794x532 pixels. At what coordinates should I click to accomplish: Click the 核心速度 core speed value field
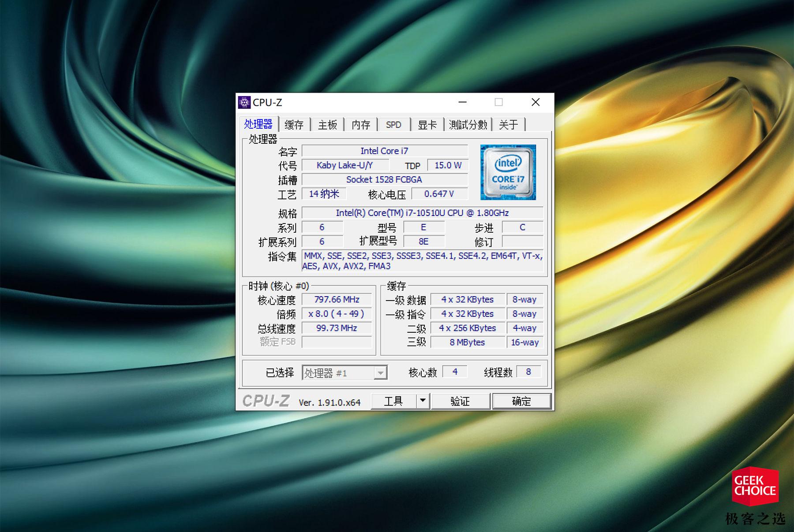point(337,300)
